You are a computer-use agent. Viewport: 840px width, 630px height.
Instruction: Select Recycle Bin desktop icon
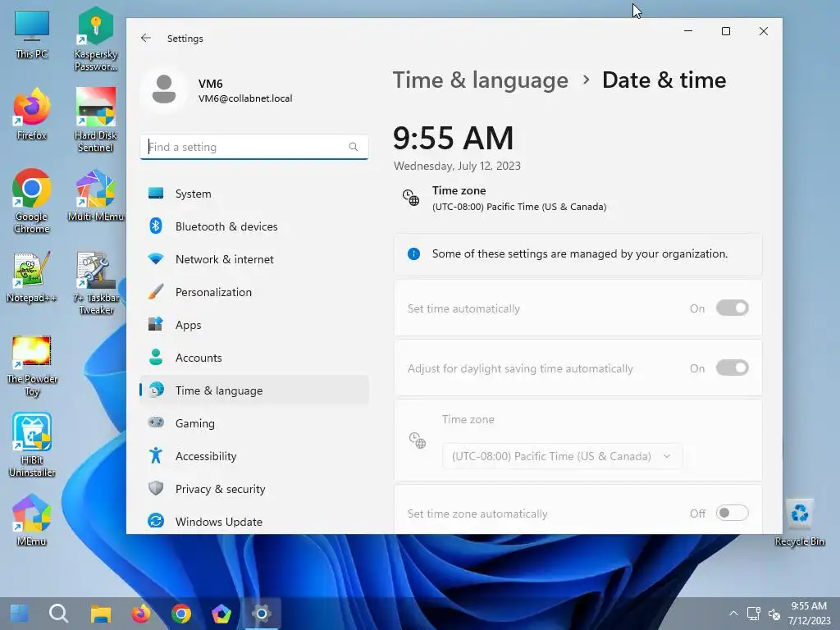799,521
